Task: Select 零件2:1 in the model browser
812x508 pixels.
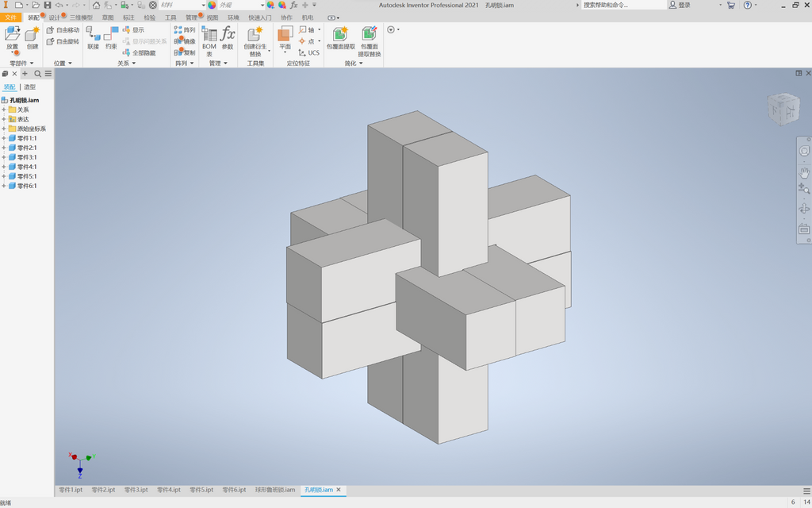Action: 27,148
